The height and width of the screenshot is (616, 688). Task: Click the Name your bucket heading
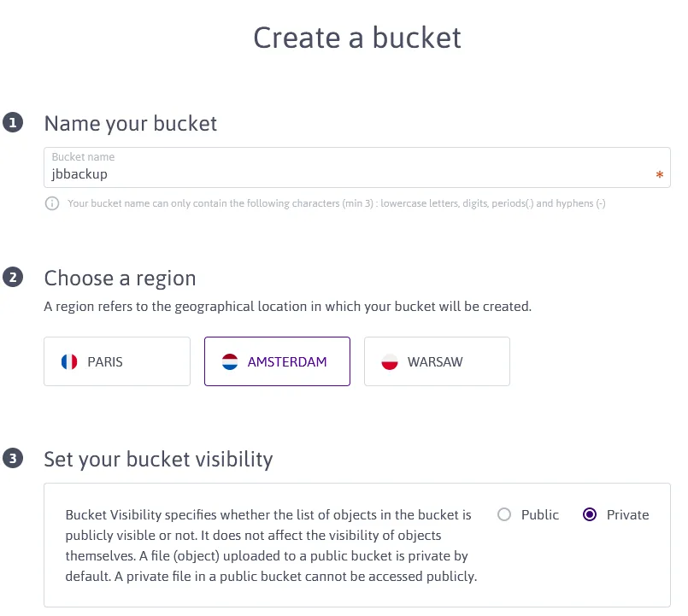(130, 123)
